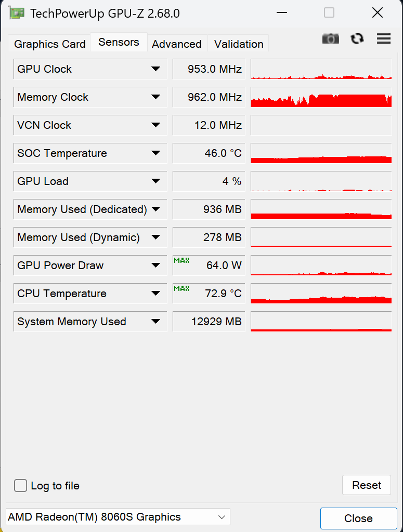Viewport: 403px width, 532px height.
Task: Expand the SOC Temperature dropdown arrow
Action: (x=155, y=153)
